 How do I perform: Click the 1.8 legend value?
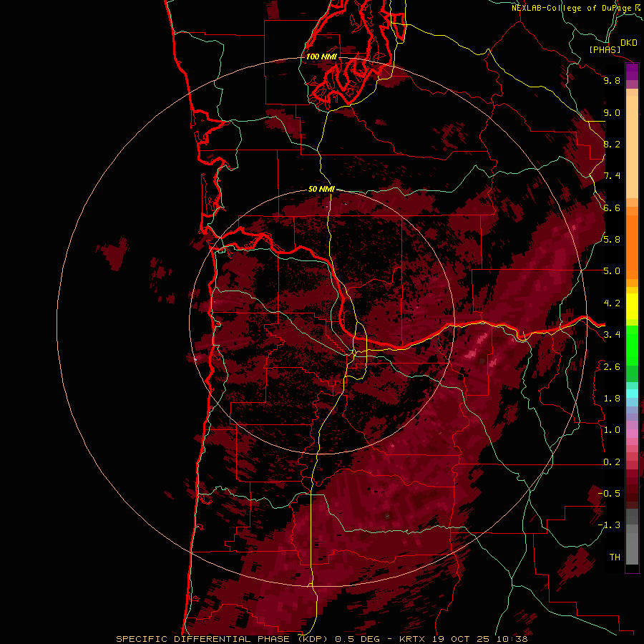(x=612, y=399)
